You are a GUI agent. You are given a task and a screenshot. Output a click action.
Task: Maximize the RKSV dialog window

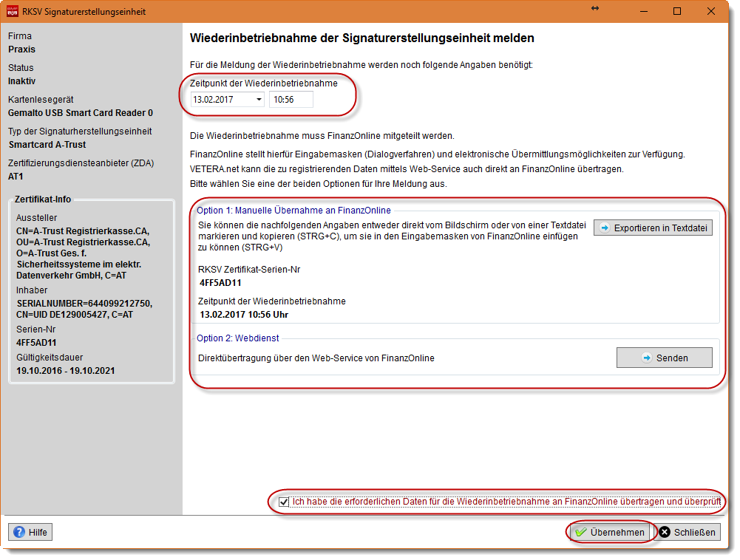pos(677,12)
